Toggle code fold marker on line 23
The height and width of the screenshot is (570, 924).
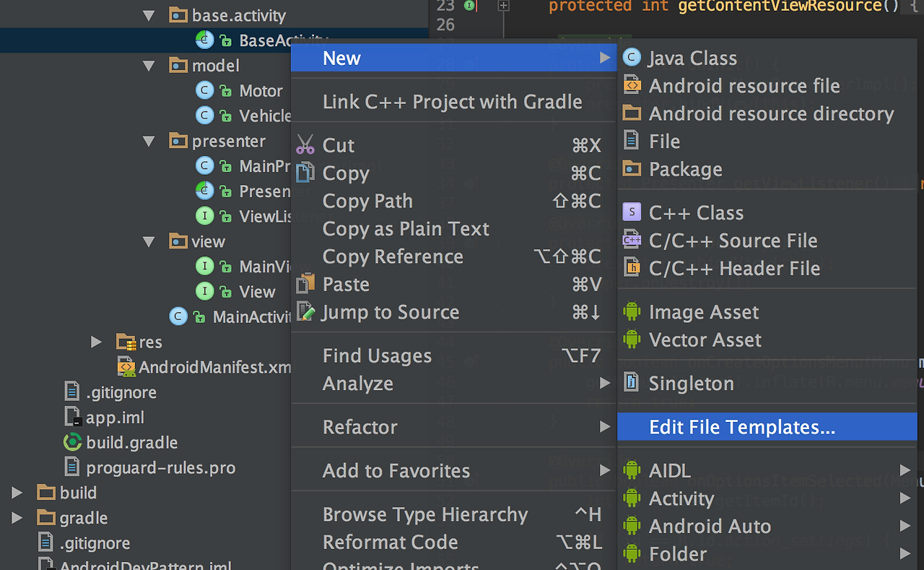503,6
